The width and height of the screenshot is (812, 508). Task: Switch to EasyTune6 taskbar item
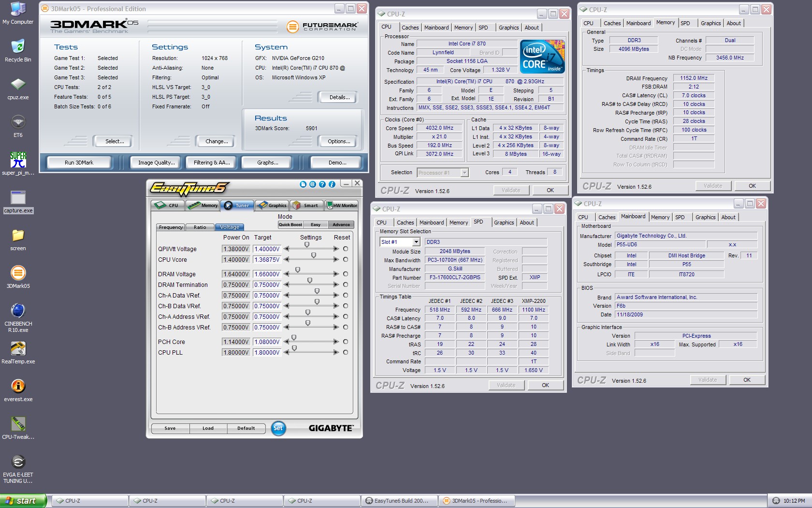coord(399,501)
